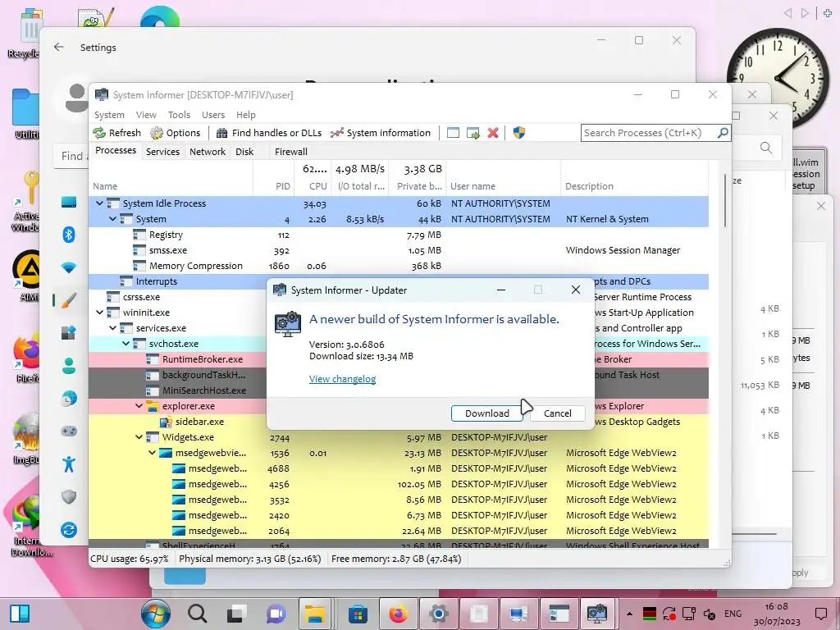Collapse the msedgewebview PID 1536 node

152,452
